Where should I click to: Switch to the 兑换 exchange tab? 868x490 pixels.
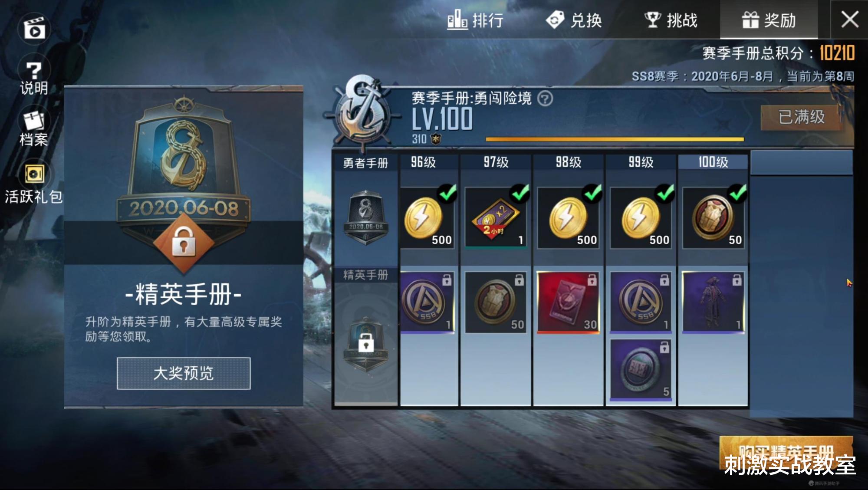(x=574, y=20)
